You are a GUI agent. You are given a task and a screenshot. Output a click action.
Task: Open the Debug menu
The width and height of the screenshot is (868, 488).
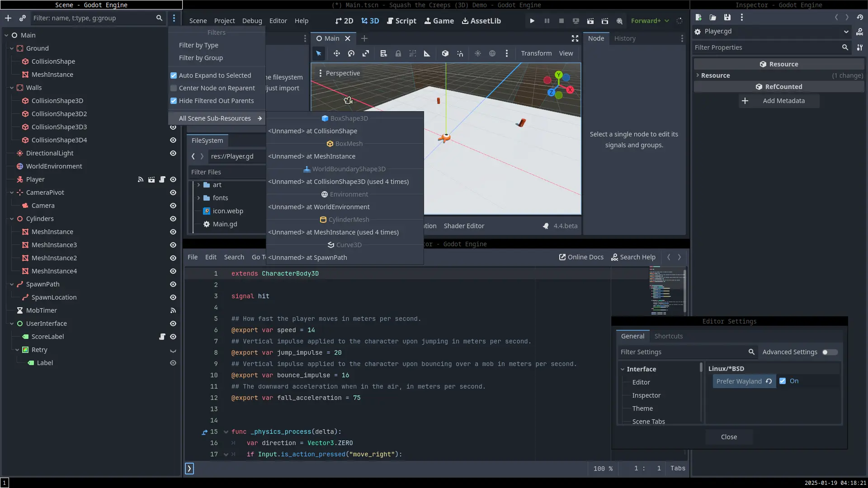click(252, 21)
